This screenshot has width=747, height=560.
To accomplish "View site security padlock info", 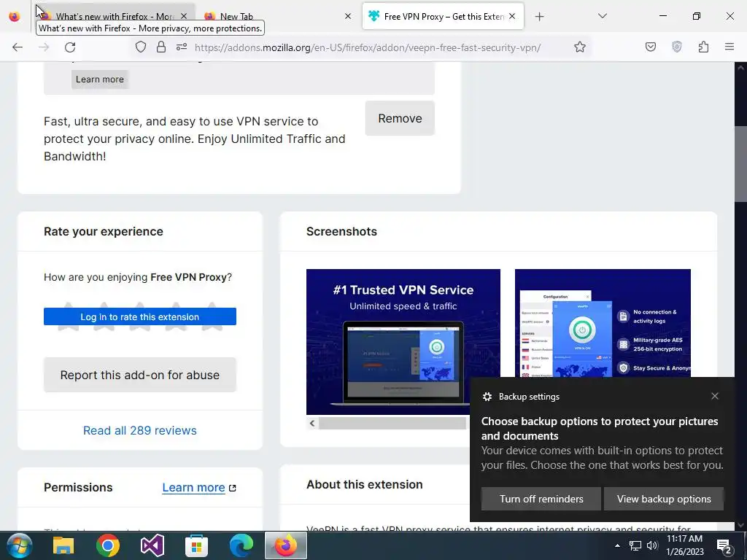I will tap(161, 47).
